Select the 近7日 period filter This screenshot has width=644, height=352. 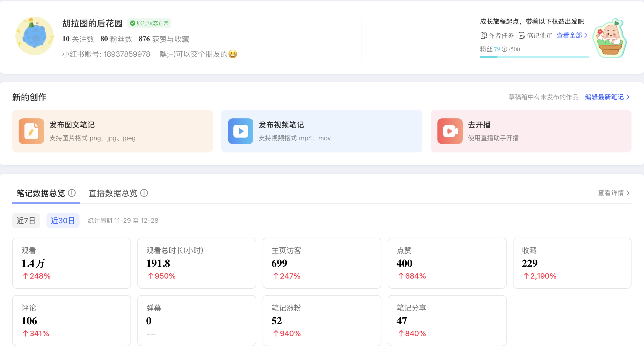click(26, 221)
